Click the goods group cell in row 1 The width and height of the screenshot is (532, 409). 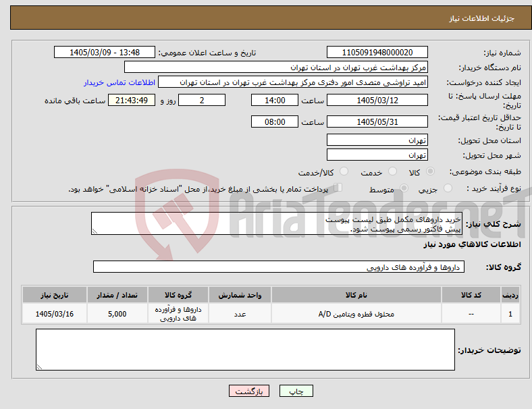178,314
